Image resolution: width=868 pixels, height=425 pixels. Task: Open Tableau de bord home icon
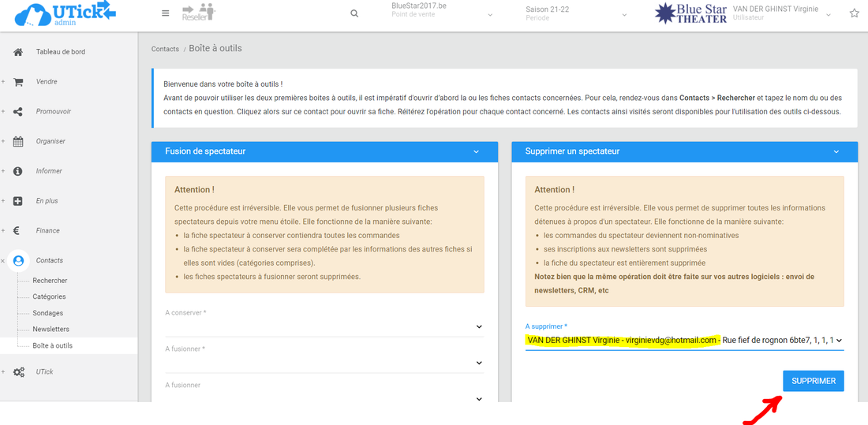[18, 52]
